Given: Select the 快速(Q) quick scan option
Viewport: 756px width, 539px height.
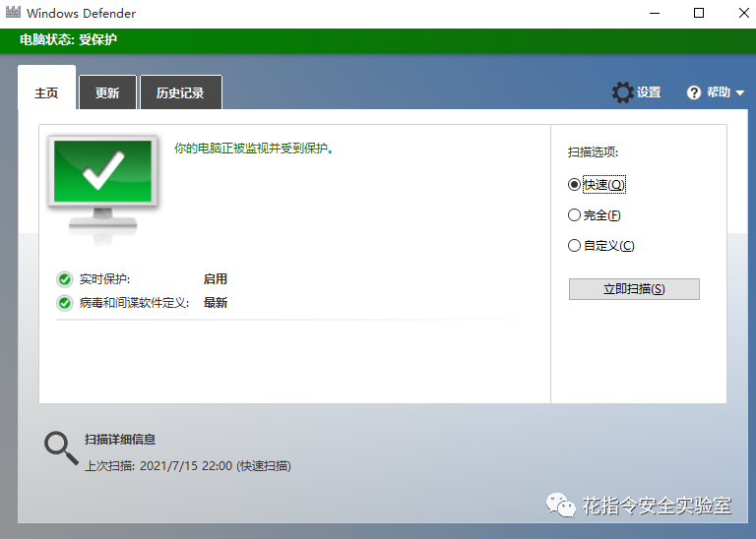Looking at the screenshot, I should [x=597, y=185].
